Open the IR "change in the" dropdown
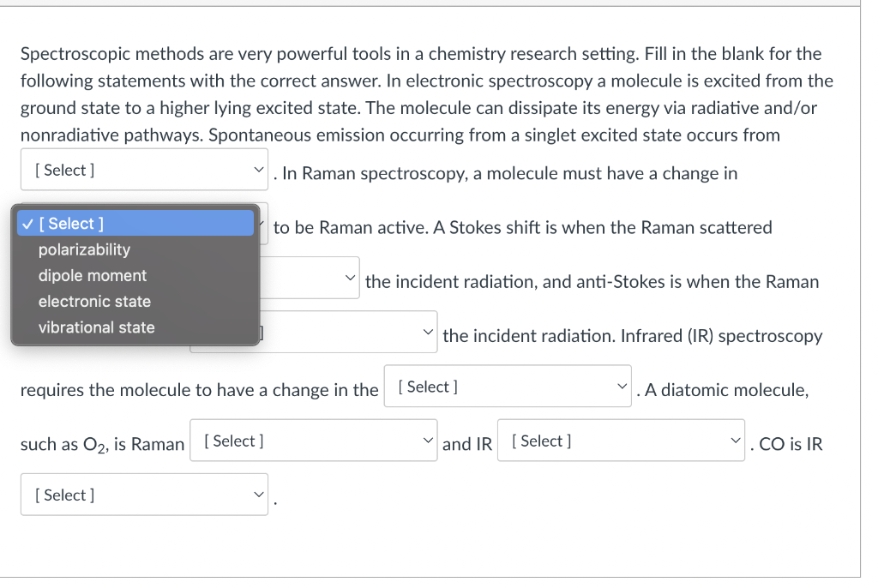The height and width of the screenshot is (588, 878). [508, 386]
